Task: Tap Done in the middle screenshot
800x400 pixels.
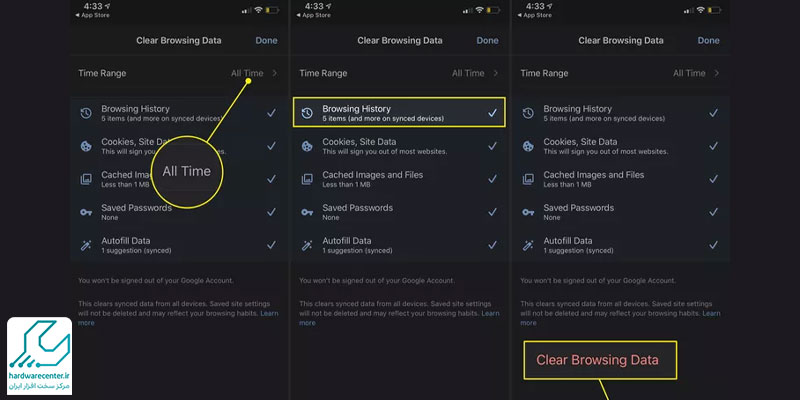Action: click(487, 41)
